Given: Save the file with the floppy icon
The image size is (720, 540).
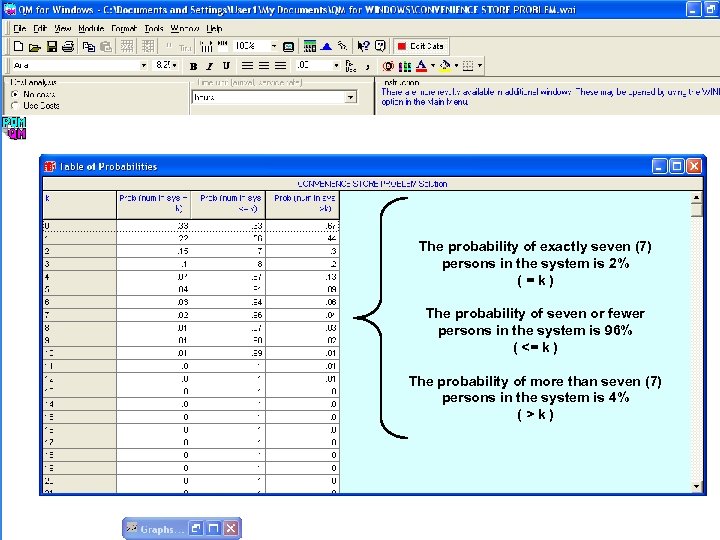Looking at the screenshot, I should tap(52, 46).
